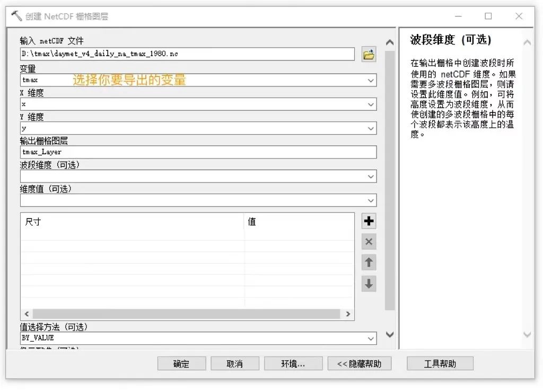
Task: Click the 确定 button to confirm
Action: (x=181, y=363)
